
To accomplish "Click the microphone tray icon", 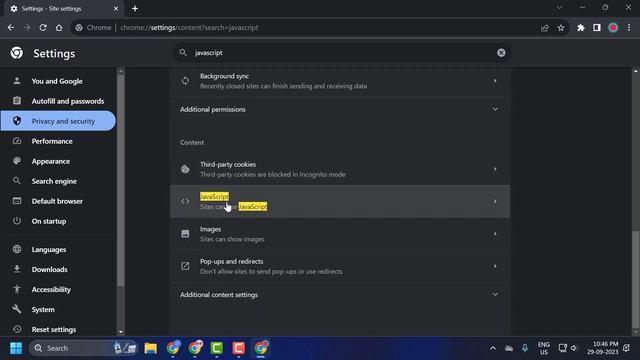I will [x=525, y=348].
